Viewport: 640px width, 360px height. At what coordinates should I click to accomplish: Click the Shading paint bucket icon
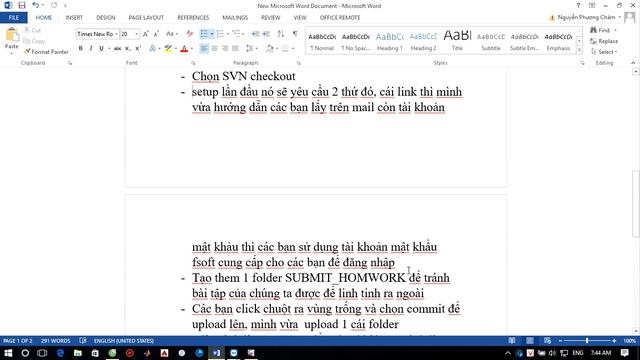tap(269, 49)
